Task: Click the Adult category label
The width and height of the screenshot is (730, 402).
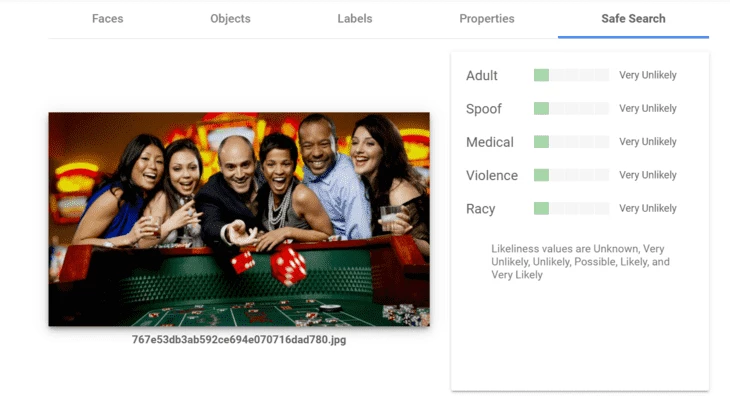Action: [x=482, y=75]
